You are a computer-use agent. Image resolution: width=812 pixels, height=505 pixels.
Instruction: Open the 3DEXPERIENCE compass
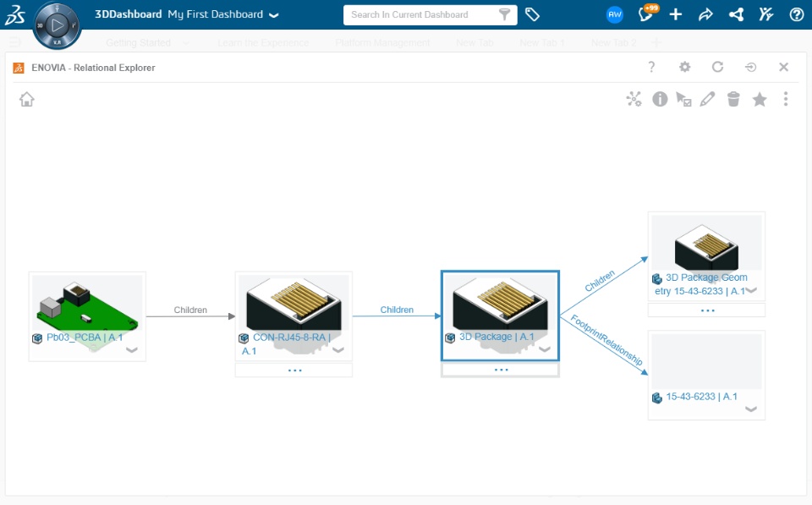pos(57,25)
